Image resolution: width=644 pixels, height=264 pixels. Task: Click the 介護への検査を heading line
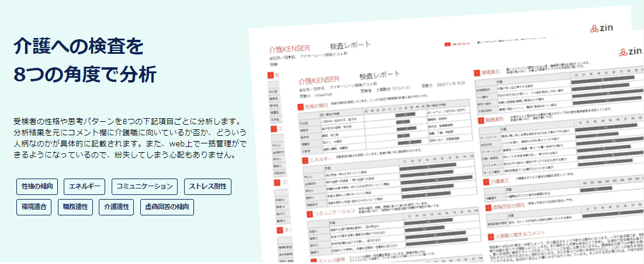pos(78,46)
